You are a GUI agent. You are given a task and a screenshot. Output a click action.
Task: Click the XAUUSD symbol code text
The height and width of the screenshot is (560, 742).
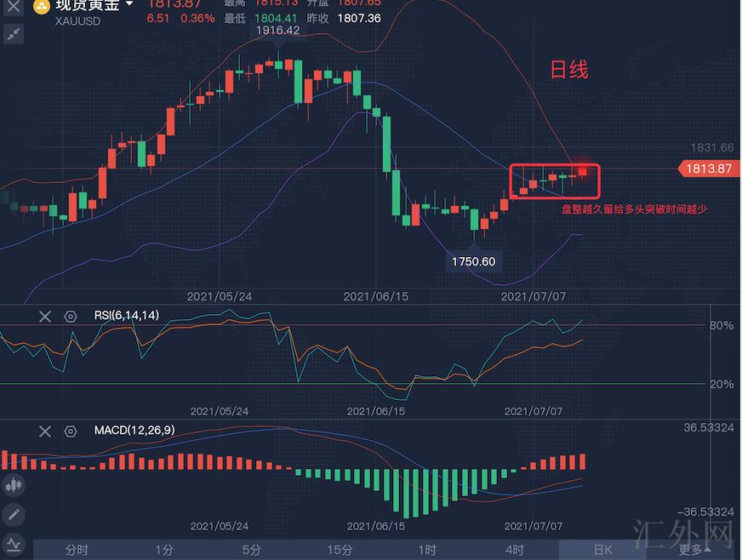77,21
